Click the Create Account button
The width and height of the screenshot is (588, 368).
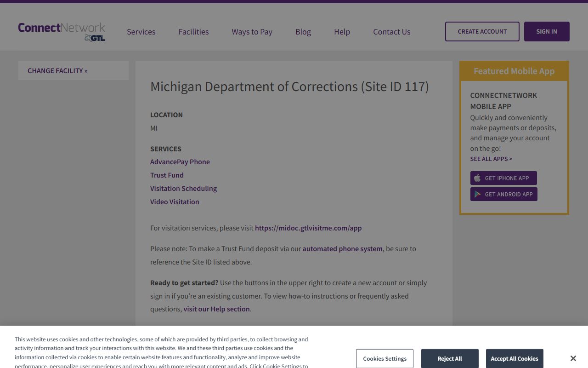tap(482, 31)
